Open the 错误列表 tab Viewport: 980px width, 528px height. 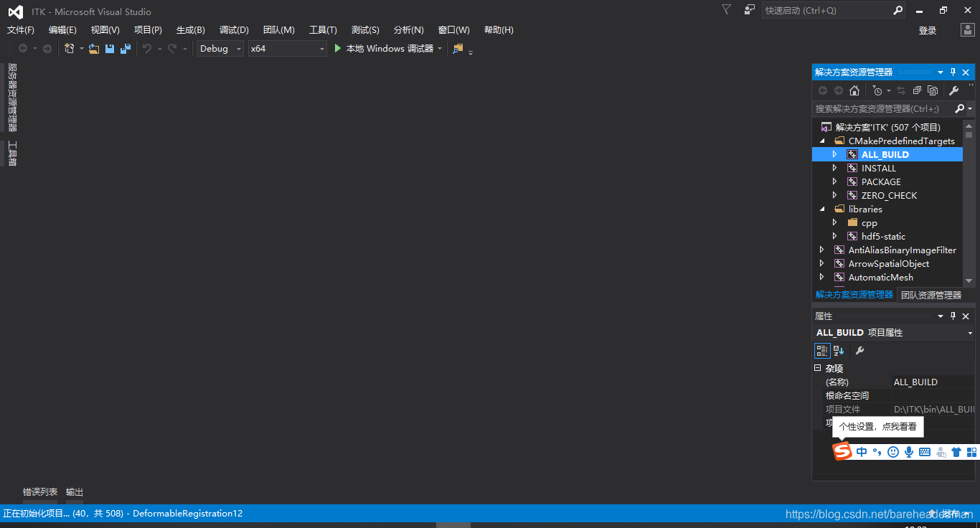(x=40, y=492)
